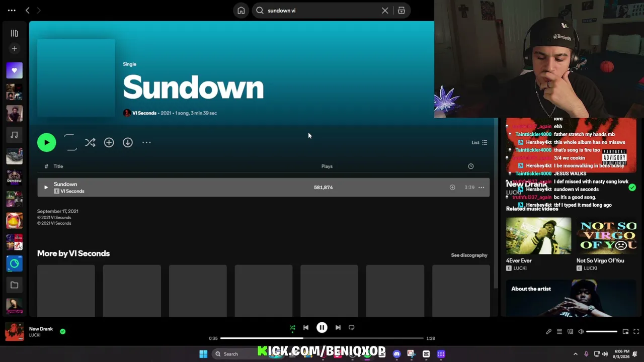Create a new playlist with plus icon

pyautogui.click(x=14, y=49)
